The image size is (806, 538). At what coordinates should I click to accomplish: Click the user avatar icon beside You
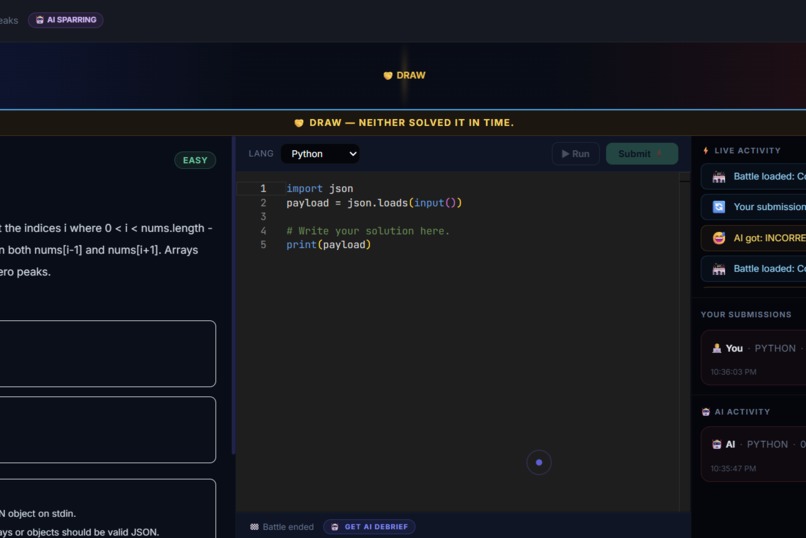tap(717, 348)
